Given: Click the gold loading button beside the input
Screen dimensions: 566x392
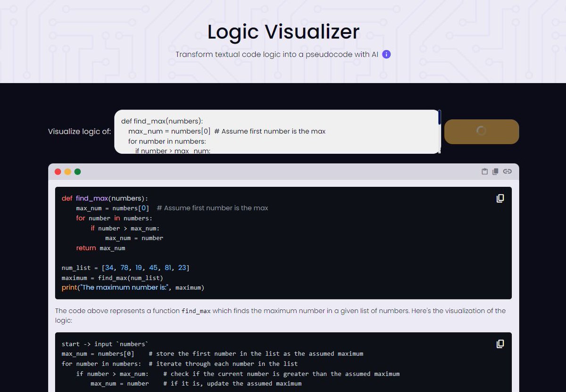Looking at the screenshot, I should tap(482, 132).
